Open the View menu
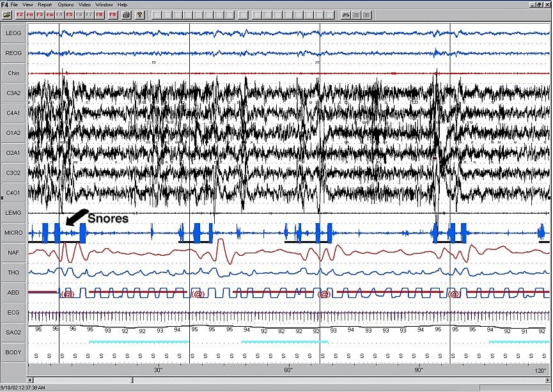 (x=27, y=4)
